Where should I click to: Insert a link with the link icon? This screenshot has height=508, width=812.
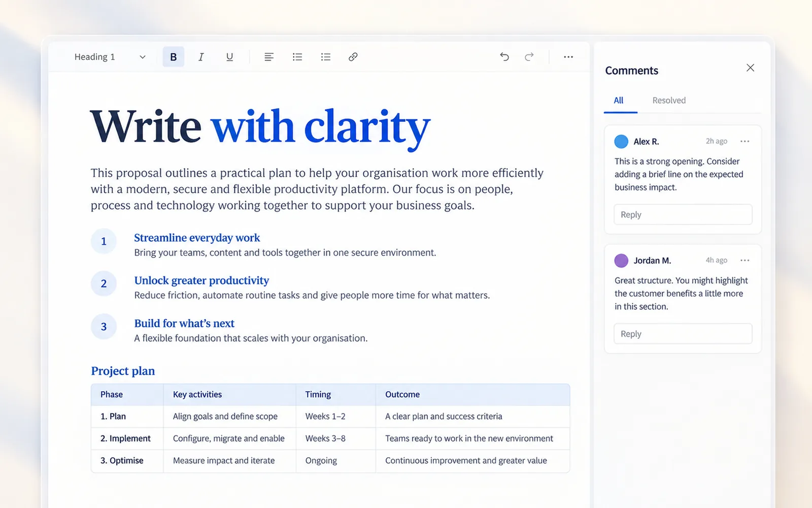click(x=353, y=57)
